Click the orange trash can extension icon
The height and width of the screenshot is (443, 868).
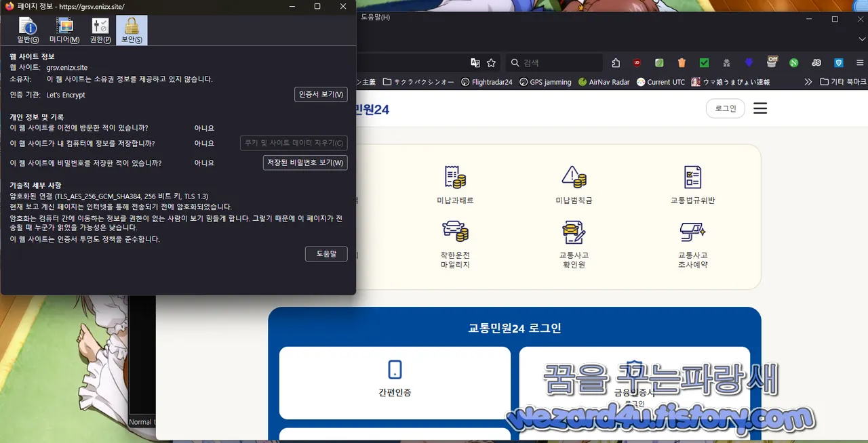coord(682,63)
